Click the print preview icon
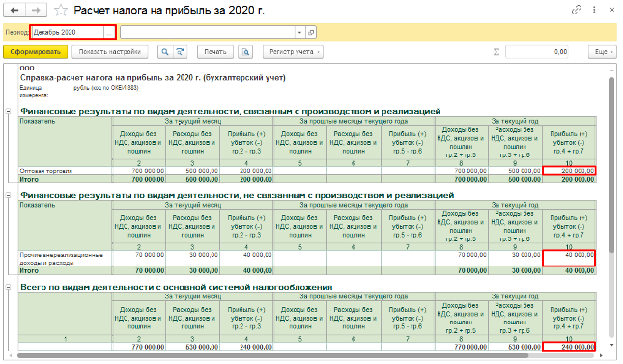The height and width of the screenshot is (364, 623). click(x=245, y=52)
